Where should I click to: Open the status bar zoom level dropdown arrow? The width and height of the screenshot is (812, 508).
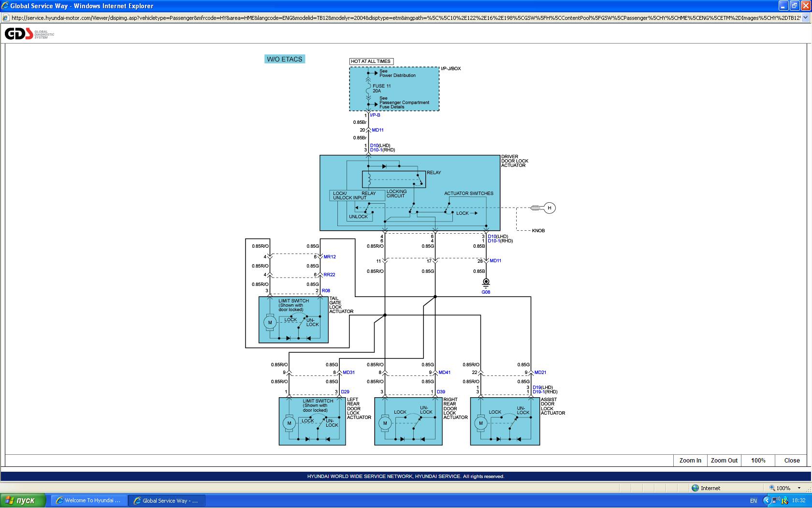[x=799, y=488]
